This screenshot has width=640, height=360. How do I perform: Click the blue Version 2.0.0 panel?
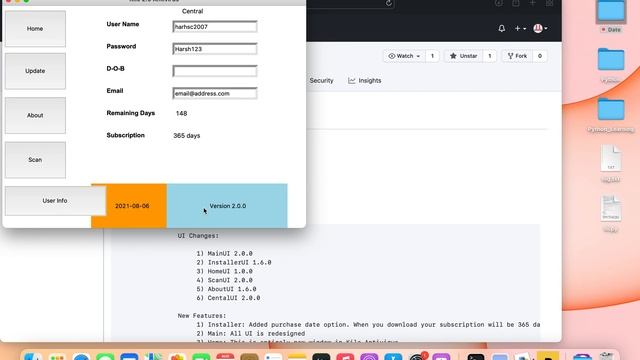pos(227,206)
